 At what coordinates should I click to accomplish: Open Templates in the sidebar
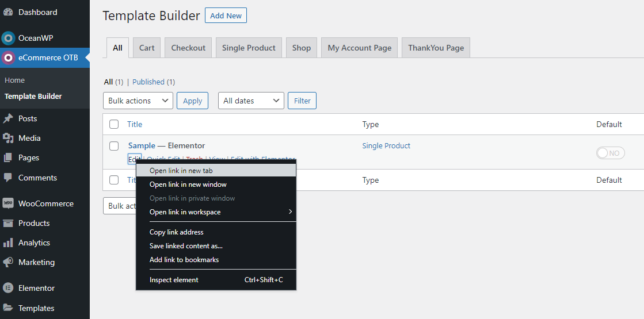[x=36, y=308]
